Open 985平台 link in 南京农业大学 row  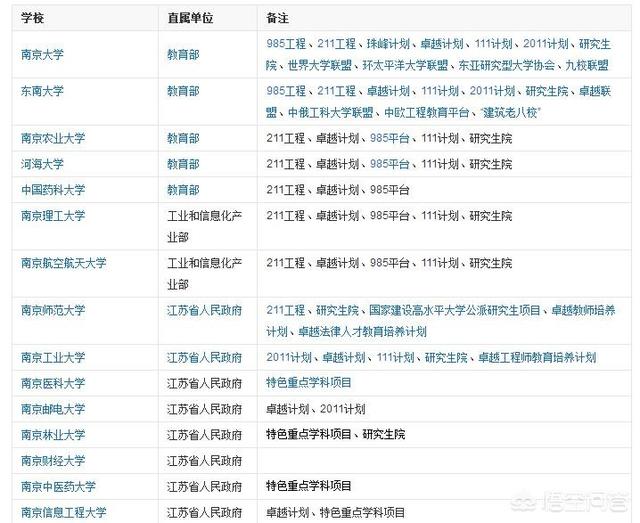click(390, 138)
